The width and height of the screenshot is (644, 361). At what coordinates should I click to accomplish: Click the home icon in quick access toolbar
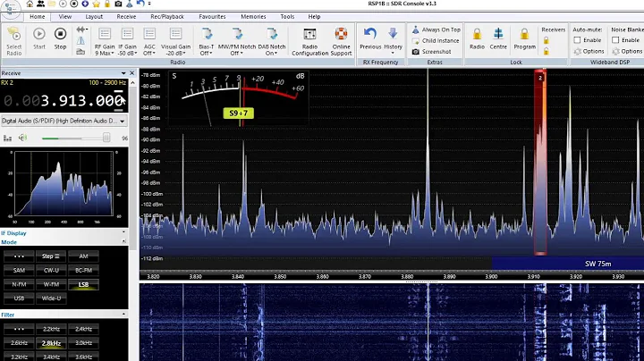pos(30,4)
